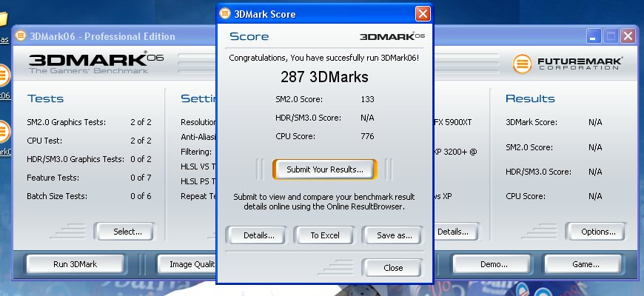Click Tests section heading

[x=46, y=98]
